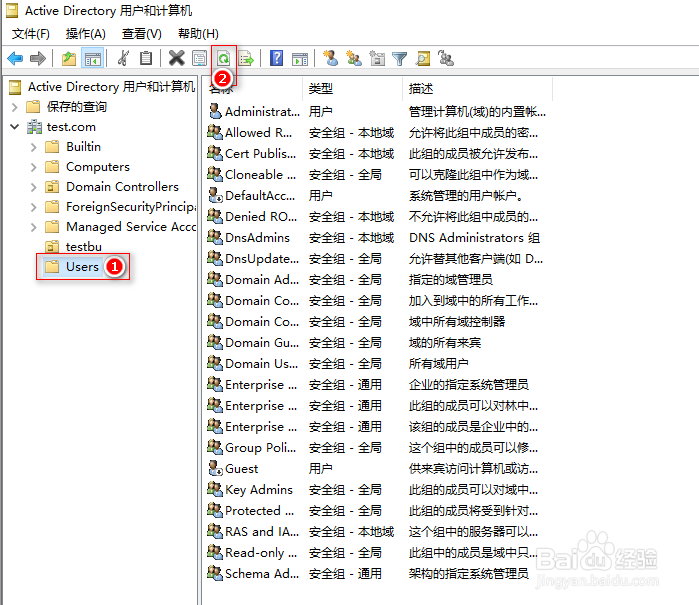699x605 pixels.
Task: Click the Administrator user icon in list
Action: [x=215, y=111]
